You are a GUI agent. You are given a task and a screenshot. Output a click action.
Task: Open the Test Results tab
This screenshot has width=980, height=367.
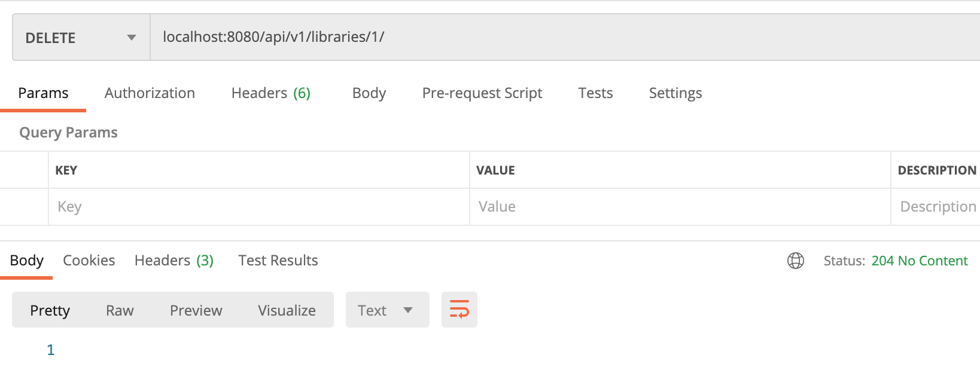click(278, 261)
